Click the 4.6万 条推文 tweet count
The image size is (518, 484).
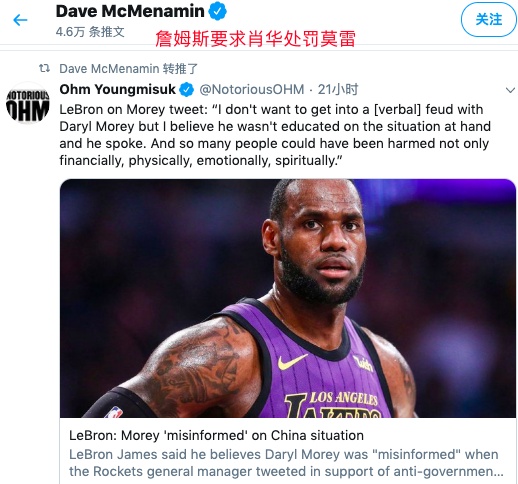(90, 32)
